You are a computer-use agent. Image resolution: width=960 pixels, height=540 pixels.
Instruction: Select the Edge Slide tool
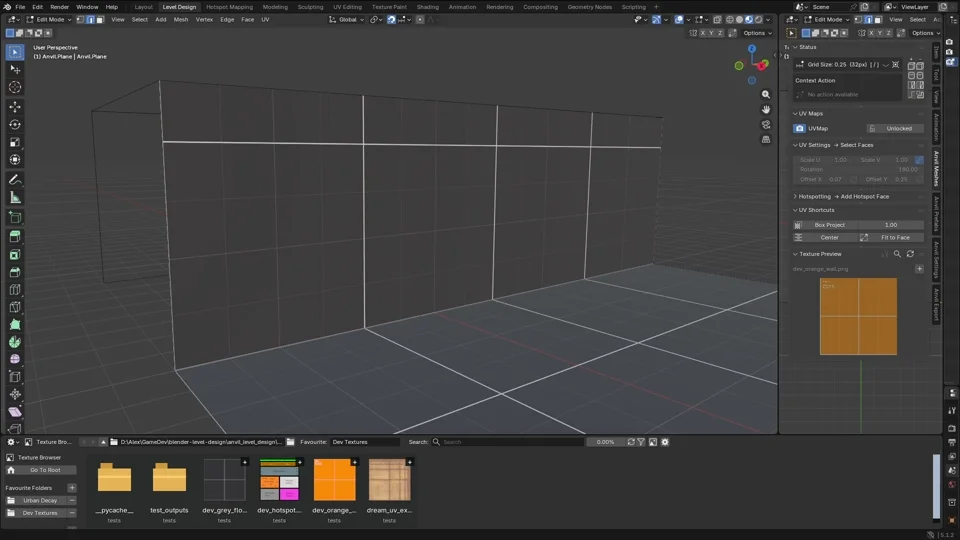[15, 377]
